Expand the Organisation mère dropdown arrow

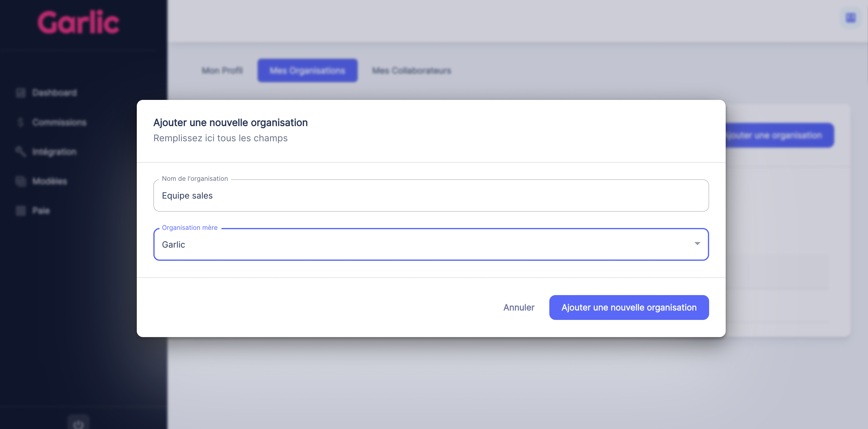point(697,244)
